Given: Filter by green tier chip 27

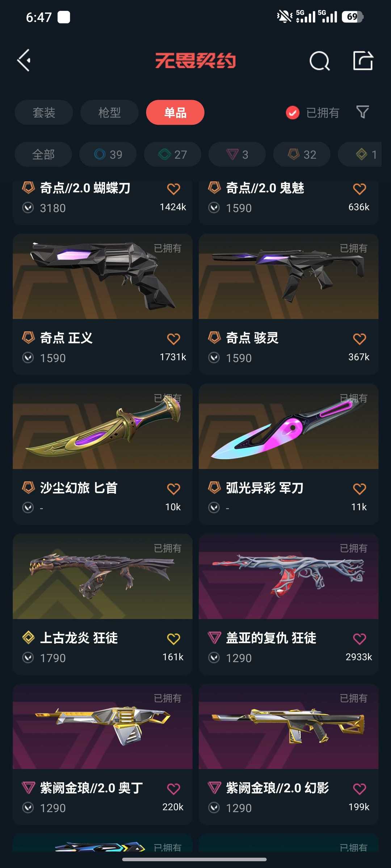Looking at the screenshot, I should point(173,154).
